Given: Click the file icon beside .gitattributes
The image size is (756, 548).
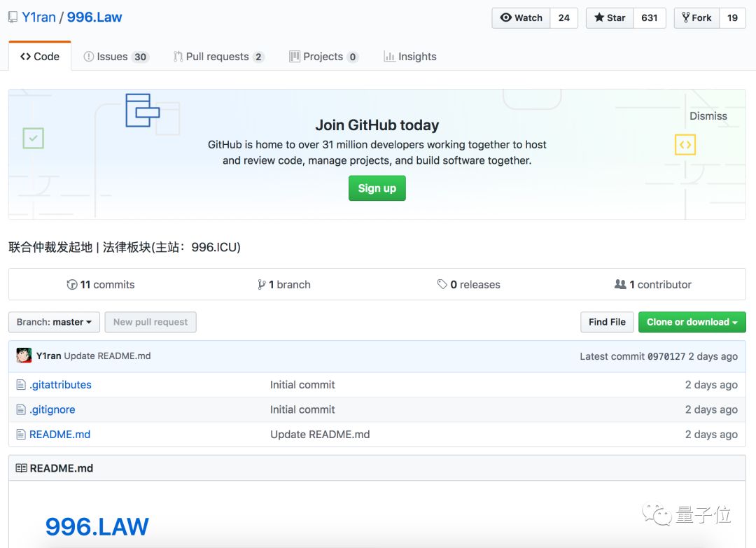Looking at the screenshot, I should click(21, 385).
